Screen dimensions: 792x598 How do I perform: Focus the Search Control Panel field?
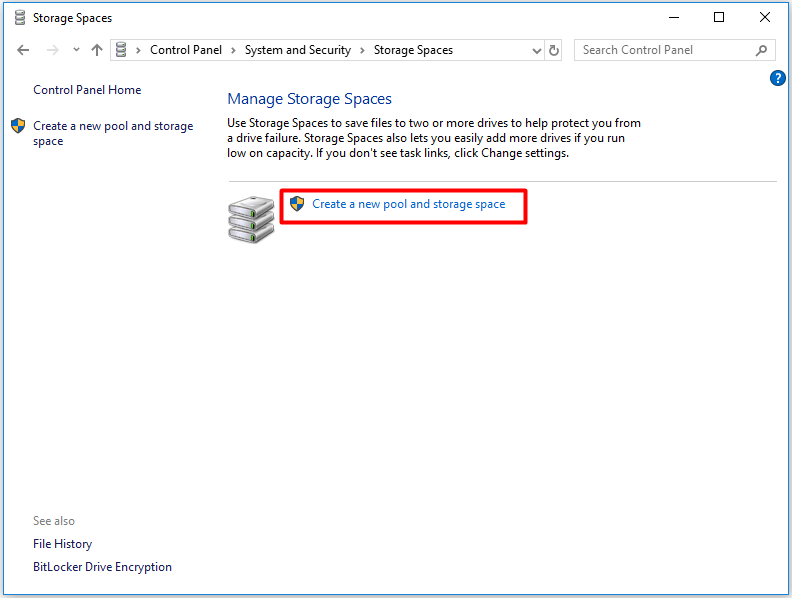(674, 50)
